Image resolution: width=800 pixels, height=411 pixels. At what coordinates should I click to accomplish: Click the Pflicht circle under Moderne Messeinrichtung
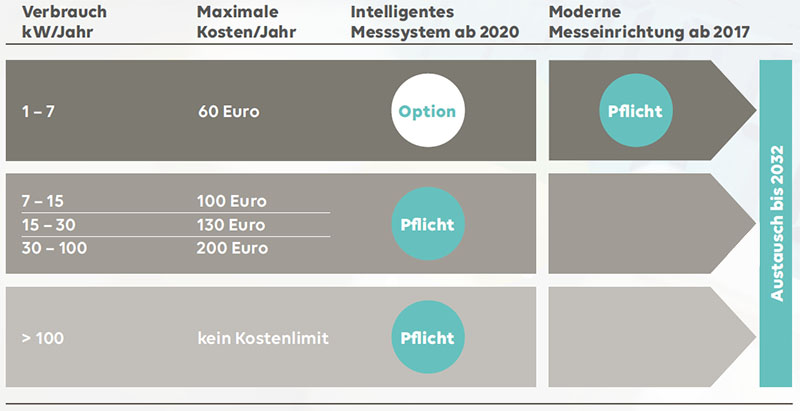[x=635, y=111]
